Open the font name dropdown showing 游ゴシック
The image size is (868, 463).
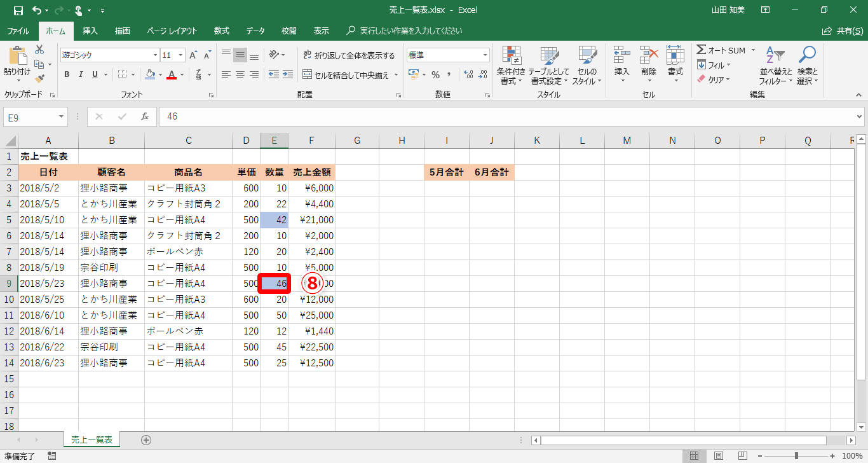tap(154, 55)
